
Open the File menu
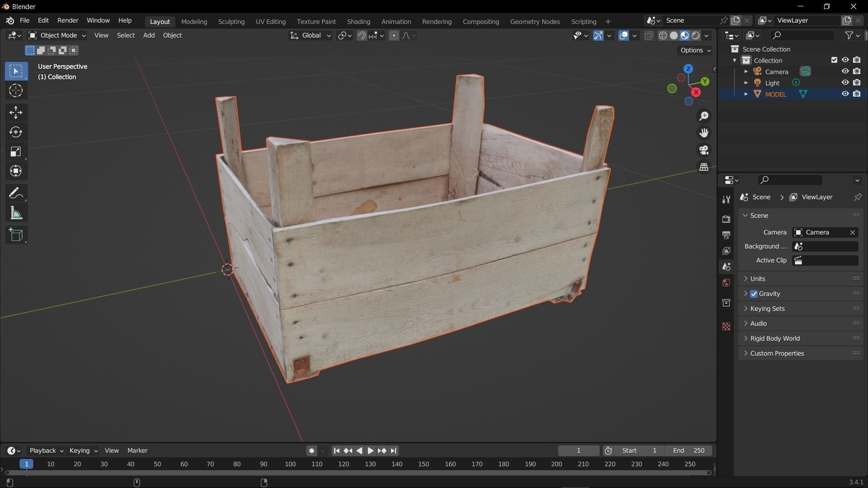[x=24, y=21]
